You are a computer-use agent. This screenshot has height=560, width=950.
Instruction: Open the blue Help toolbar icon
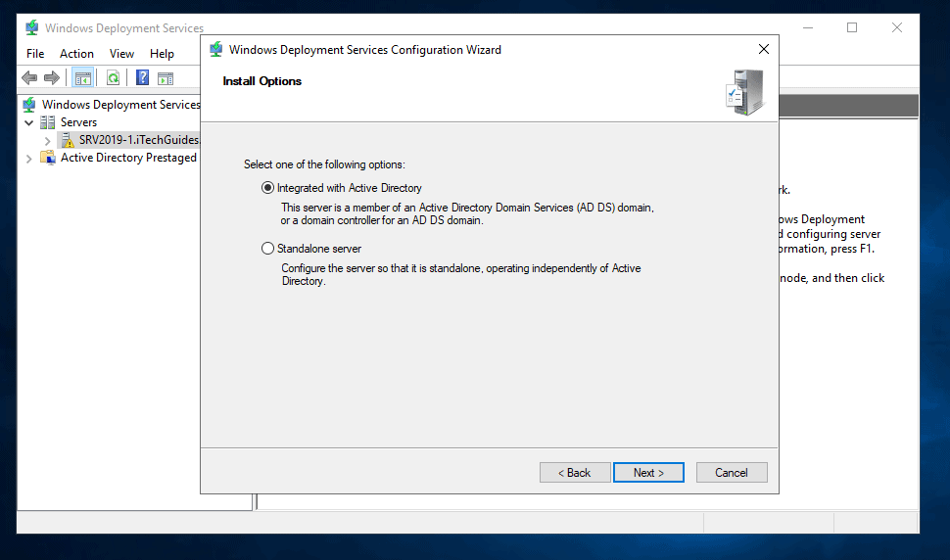(142, 77)
